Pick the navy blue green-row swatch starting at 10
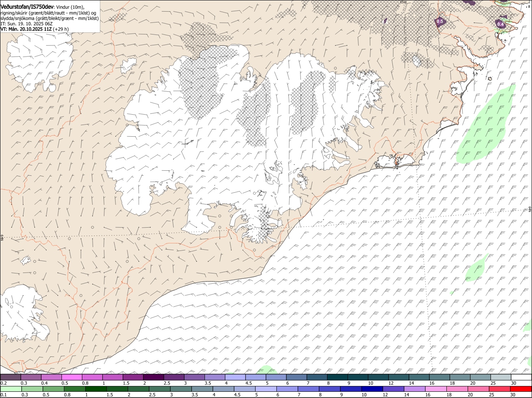Image resolution: width=532 pixels, height=398 pixels. click(372, 389)
